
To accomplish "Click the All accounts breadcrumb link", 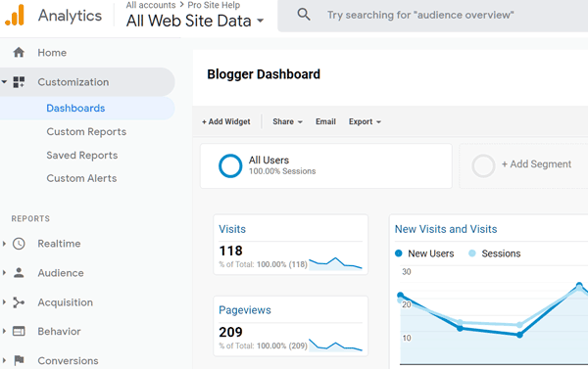I will (x=151, y=5).
